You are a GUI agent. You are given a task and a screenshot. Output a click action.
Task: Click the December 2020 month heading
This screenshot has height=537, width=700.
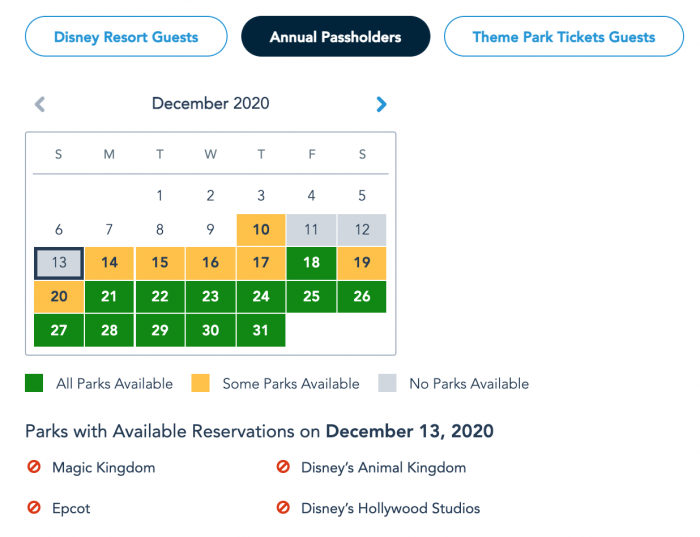[210, 103]
